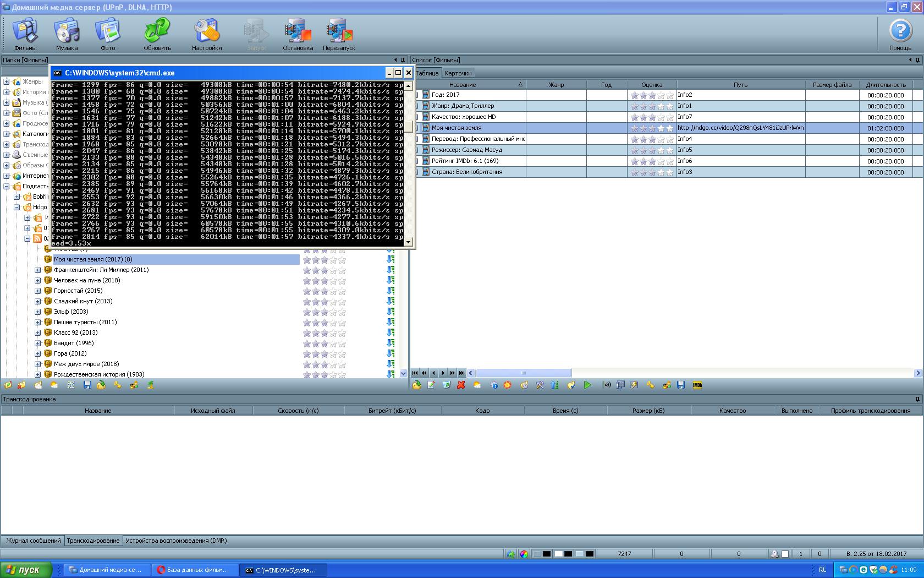Screen dimensions: 924x578
Task: Open the Музыка media section
Action: tap(67, 34)
